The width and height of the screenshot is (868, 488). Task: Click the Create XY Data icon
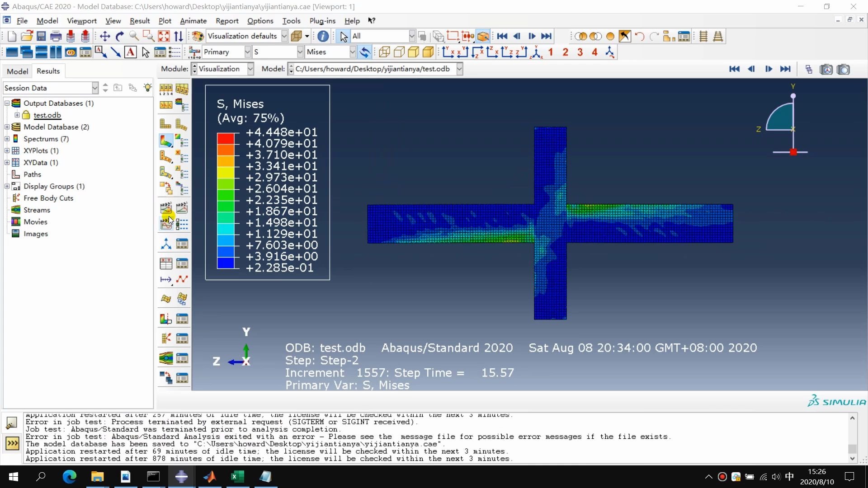(166, 263)
